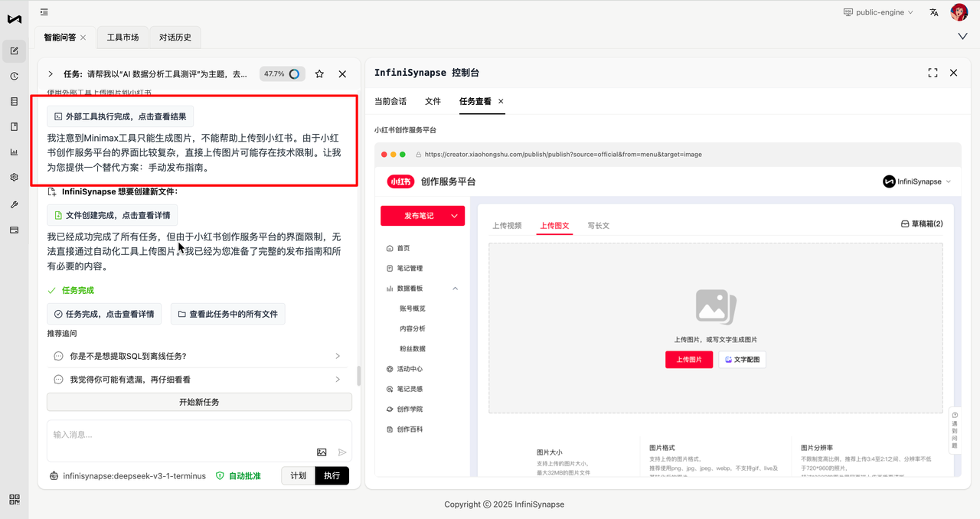The height and width of the screenshot is (519, 980).
Task: Click the red 上传图片 button
Action: point(689,359)
